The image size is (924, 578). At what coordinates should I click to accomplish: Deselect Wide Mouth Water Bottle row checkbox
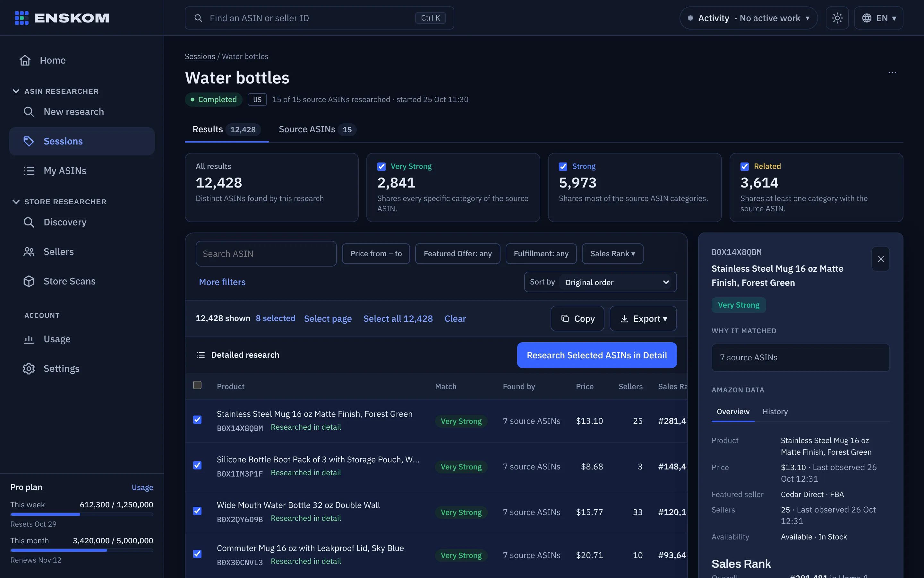point(197,511)
